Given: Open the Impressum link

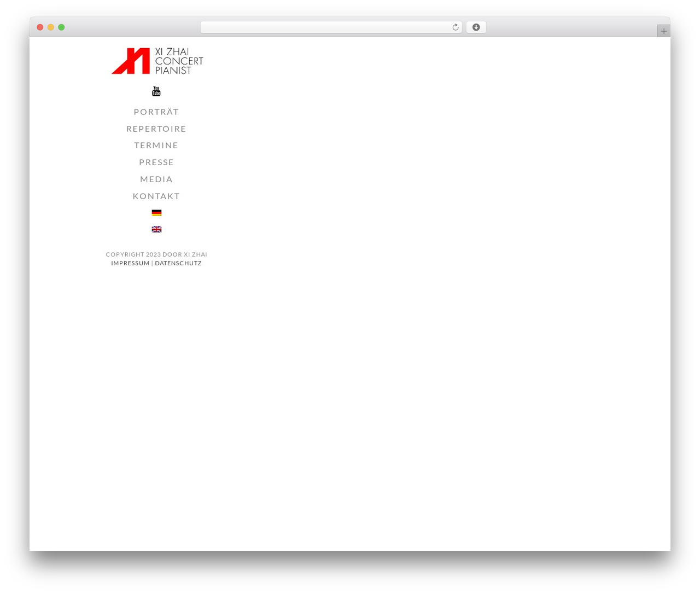Looking at the screenshot, I should click(130, 263).
